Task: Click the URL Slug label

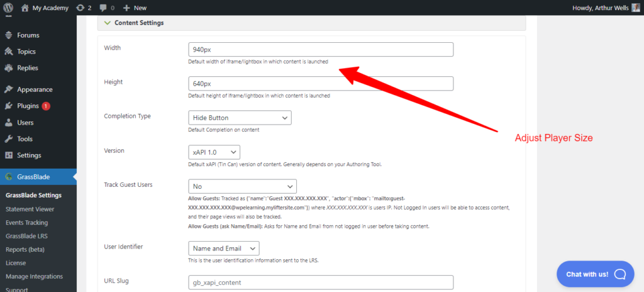Action: (116, 281)
